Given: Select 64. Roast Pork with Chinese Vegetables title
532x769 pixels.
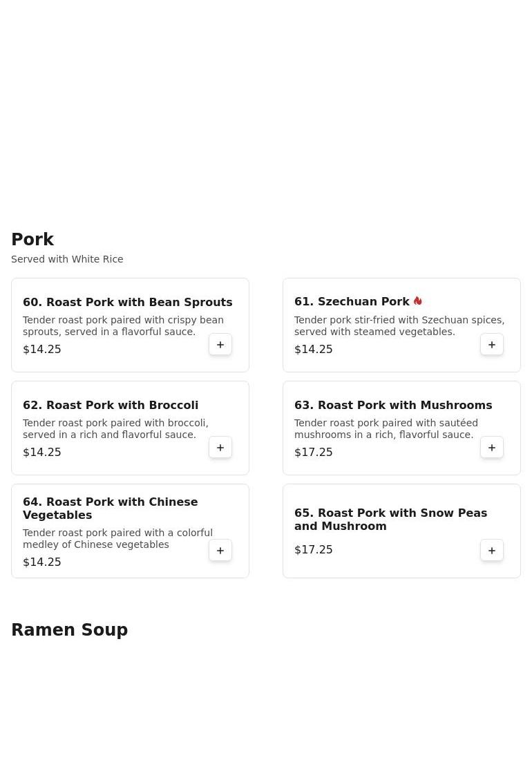Looking at the screenshot, I should (x=111, y=509).
